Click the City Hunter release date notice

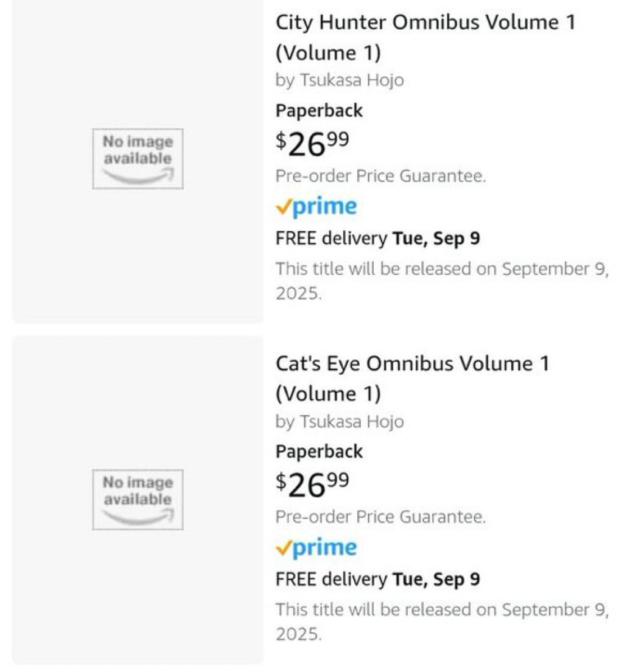point(442,281)
